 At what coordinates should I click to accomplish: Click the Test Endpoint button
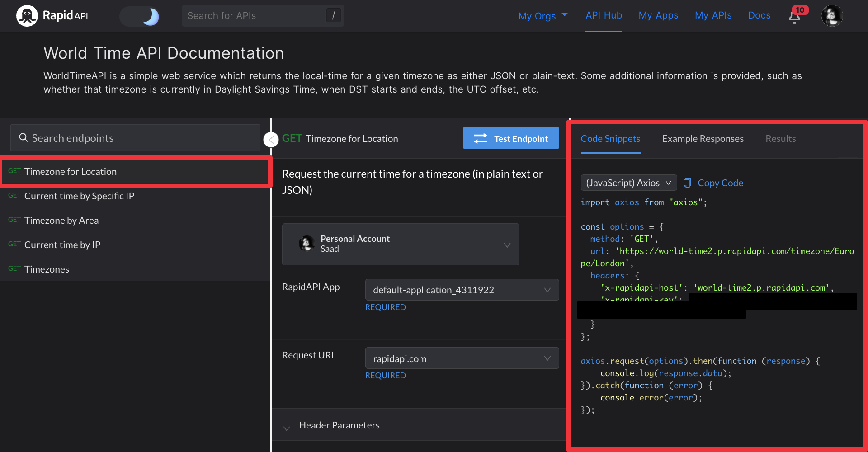tap(511, 138)
